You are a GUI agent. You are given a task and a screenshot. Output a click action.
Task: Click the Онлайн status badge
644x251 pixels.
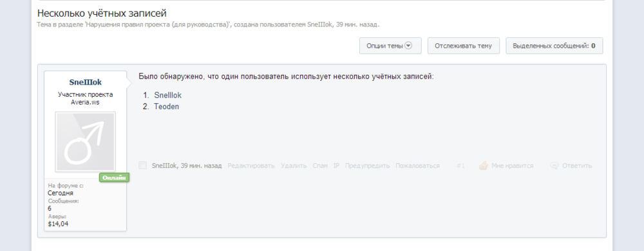tap(114, 177)
